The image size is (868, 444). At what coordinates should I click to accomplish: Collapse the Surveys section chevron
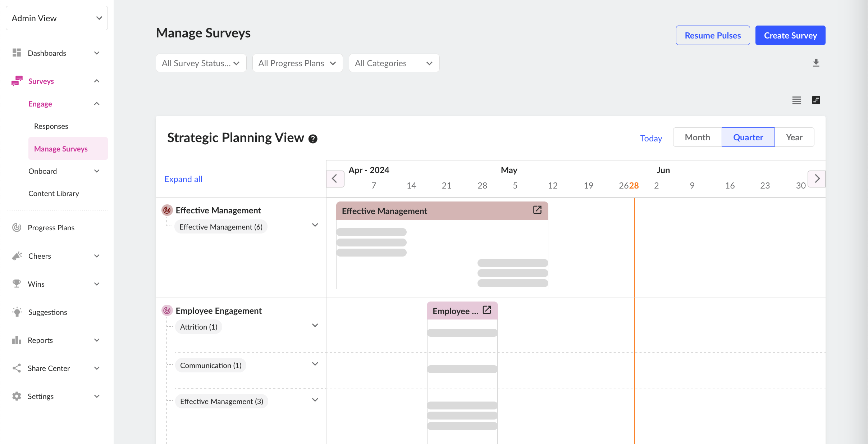point(97,81)
